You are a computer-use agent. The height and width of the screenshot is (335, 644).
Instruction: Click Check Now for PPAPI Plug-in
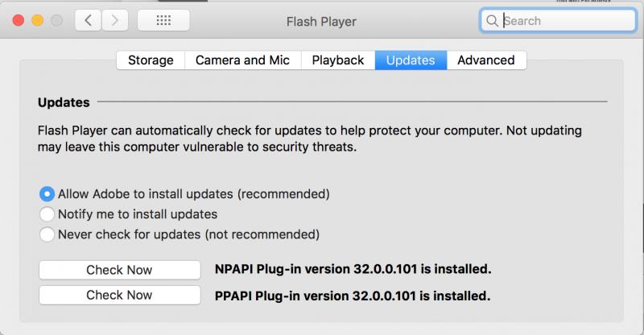coord(119,296)
